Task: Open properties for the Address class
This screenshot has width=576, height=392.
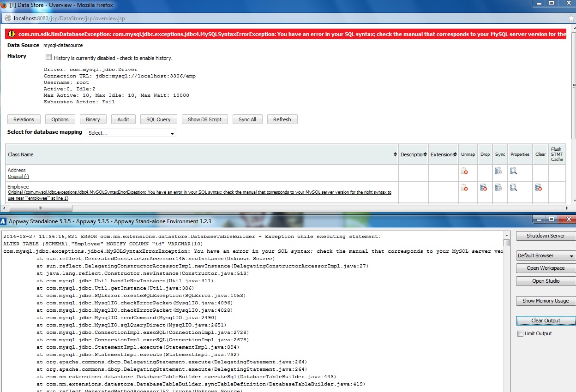Action: [514, 171]
